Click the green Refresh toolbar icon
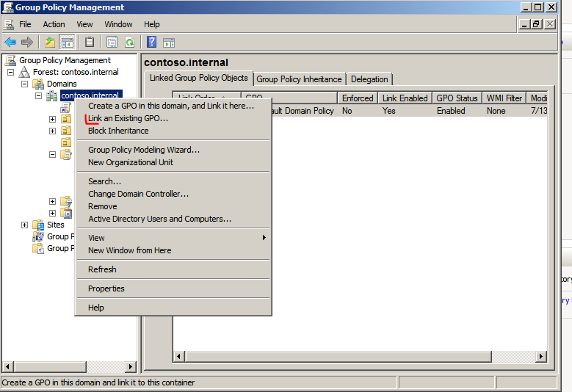The image size is (572, 392). point(129,43)
